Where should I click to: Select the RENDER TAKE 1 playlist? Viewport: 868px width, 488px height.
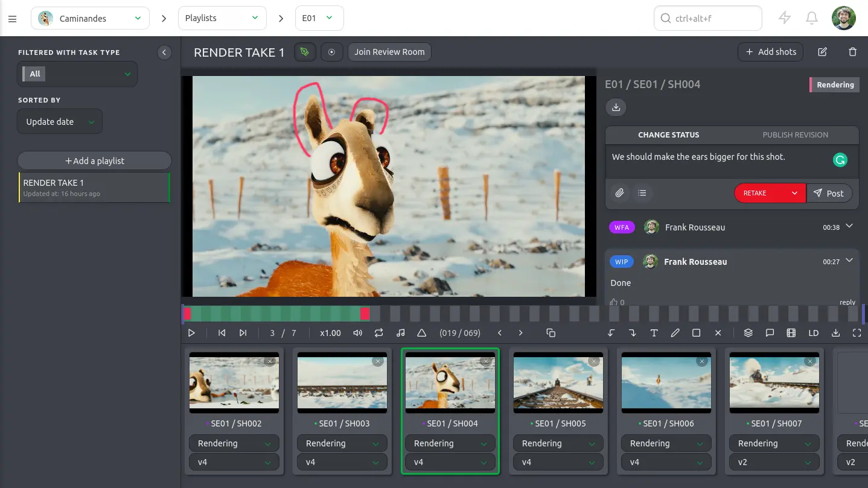click(94, 188)
